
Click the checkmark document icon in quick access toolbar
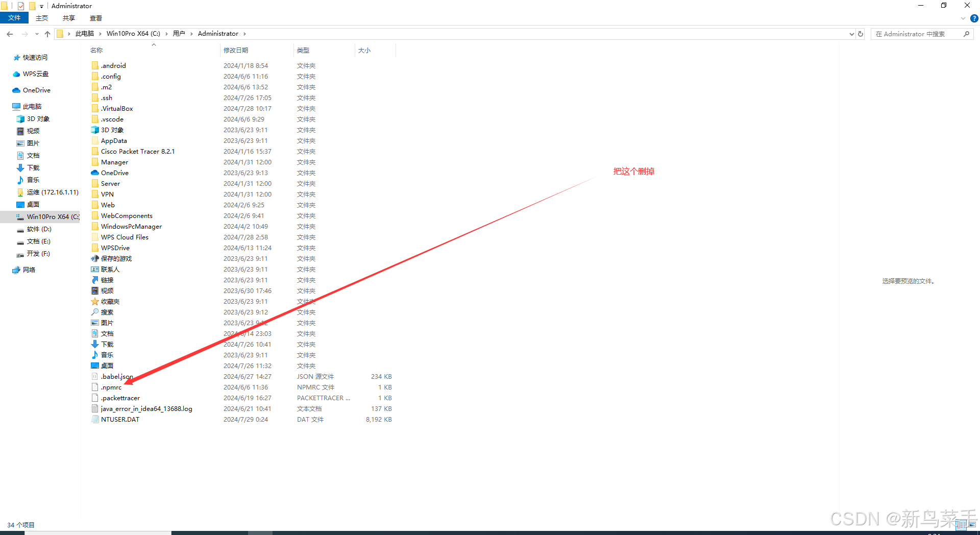(21, 6)
